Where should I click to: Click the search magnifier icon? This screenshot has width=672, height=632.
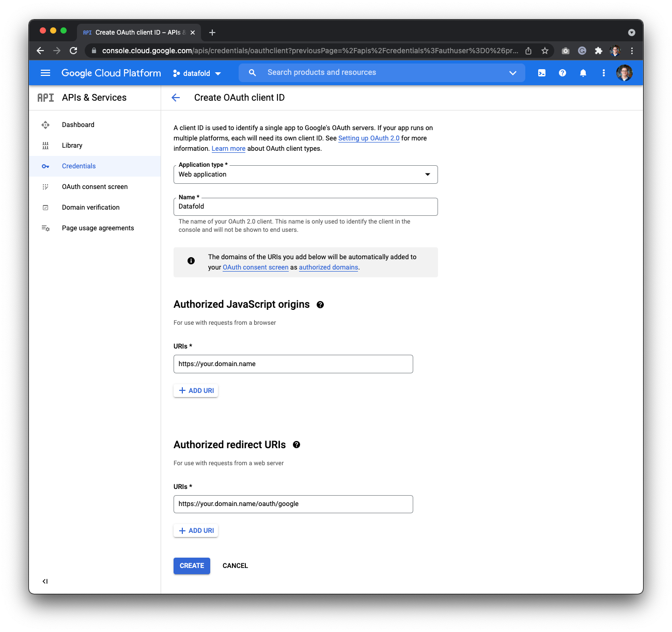pos(252,73)
